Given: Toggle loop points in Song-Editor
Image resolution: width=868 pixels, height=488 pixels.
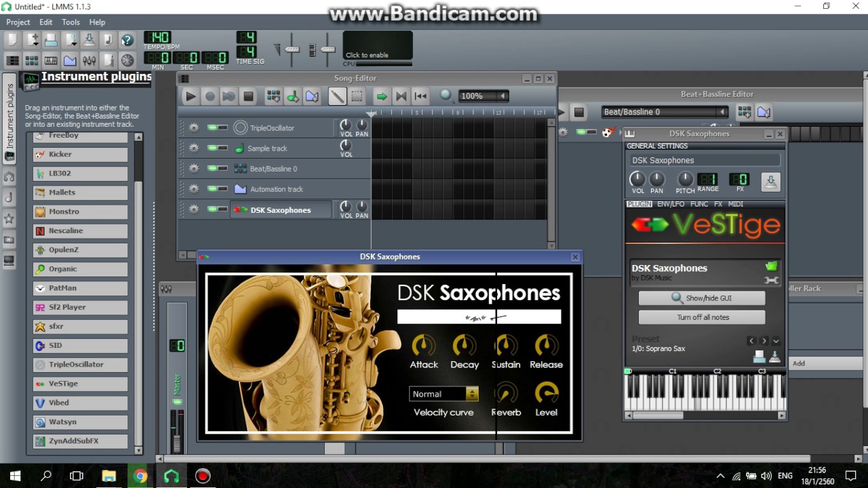Looking at the screenshot, I should (x=401, y=96).
